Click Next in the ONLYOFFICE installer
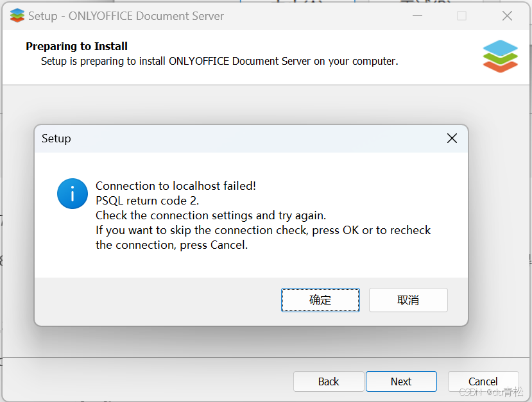The width and height of the screenshot is (532, 402). 401,381
